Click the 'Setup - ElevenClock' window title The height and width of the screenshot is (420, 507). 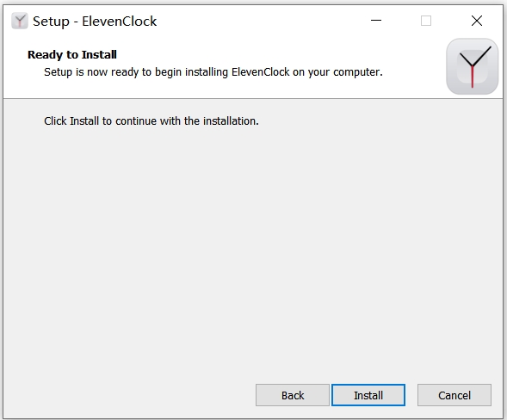pyautogui.click(x=95, y=22)
